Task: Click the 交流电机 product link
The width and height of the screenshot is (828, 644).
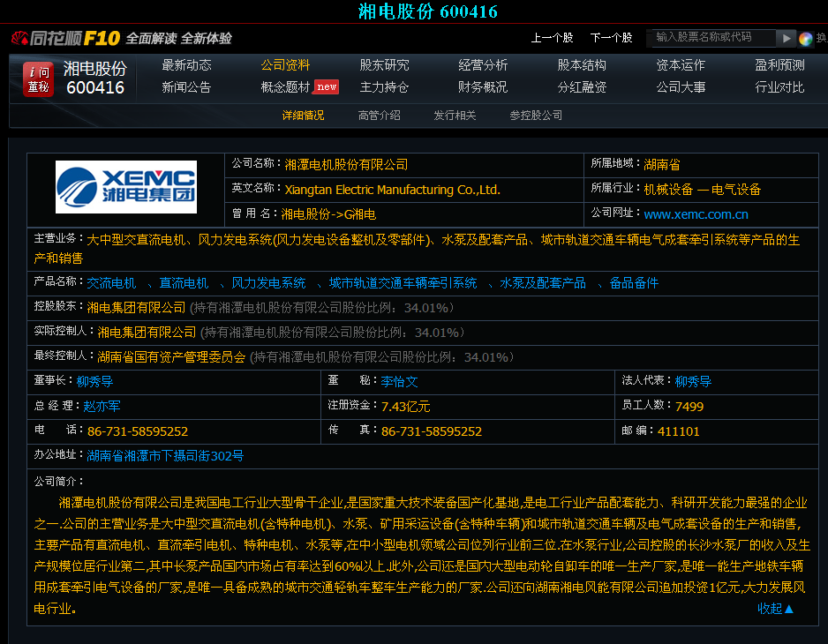Action: point(111,283)
